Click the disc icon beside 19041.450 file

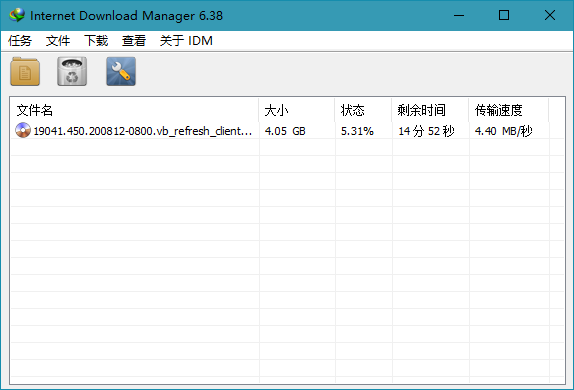[x=23, y=130]
